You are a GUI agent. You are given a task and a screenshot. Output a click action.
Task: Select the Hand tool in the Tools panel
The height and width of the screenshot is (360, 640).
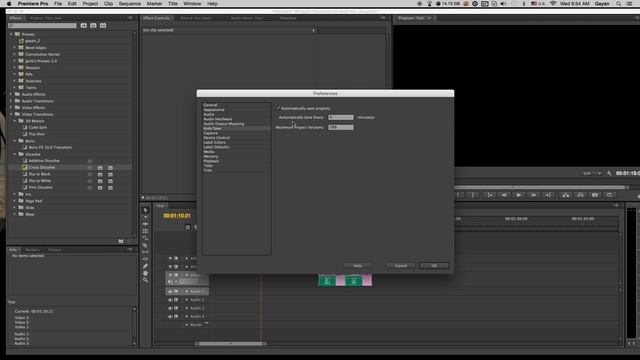tap(145, 273)
